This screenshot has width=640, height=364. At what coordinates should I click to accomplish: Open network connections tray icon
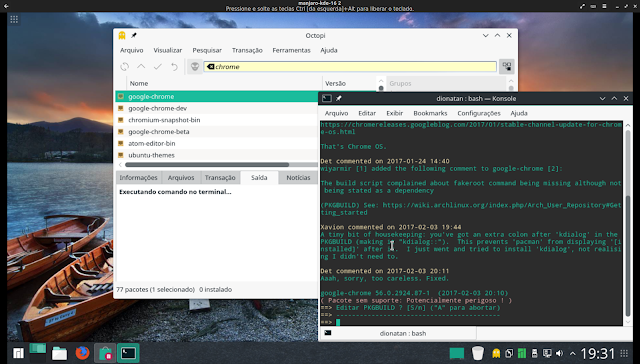click(547, 353)
